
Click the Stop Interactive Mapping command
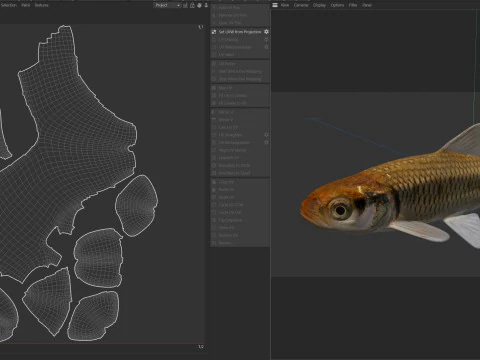pyautogui.click(x=240, y=79)
